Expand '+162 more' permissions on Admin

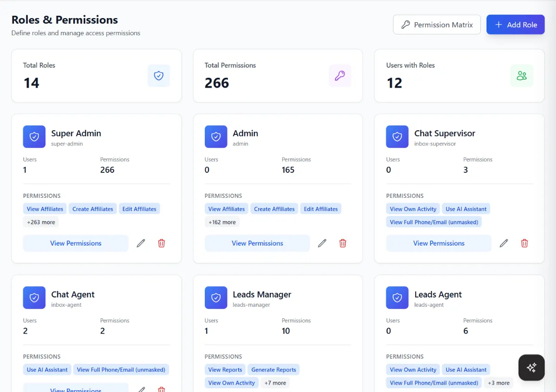[x=222, y=222]
